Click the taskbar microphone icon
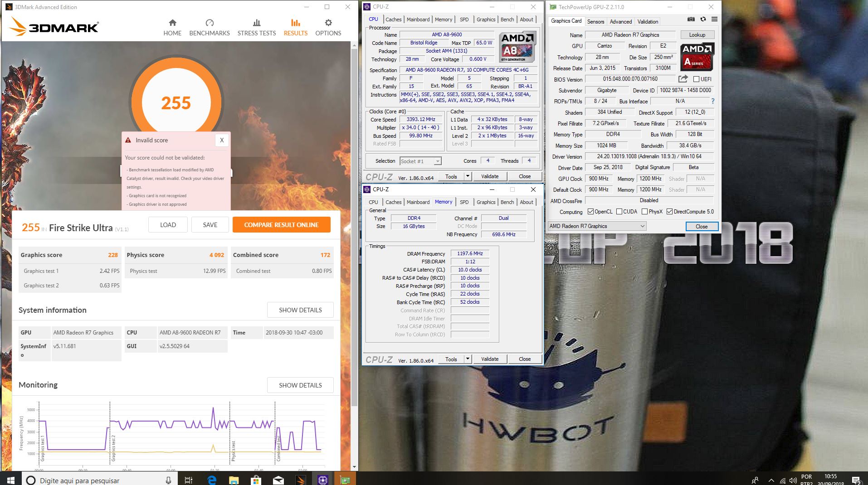Image resolution: width=868 pixels, height=485 pixels. click(168, 480)
